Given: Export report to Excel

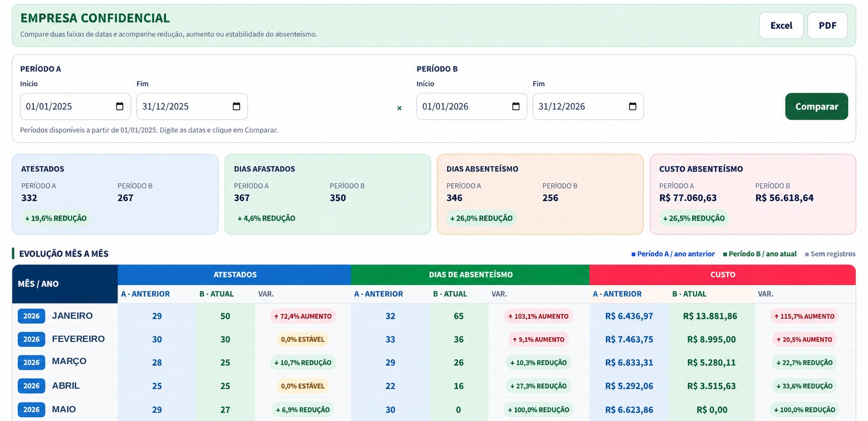Looking at the screenshot, I should tap(781, 26).
